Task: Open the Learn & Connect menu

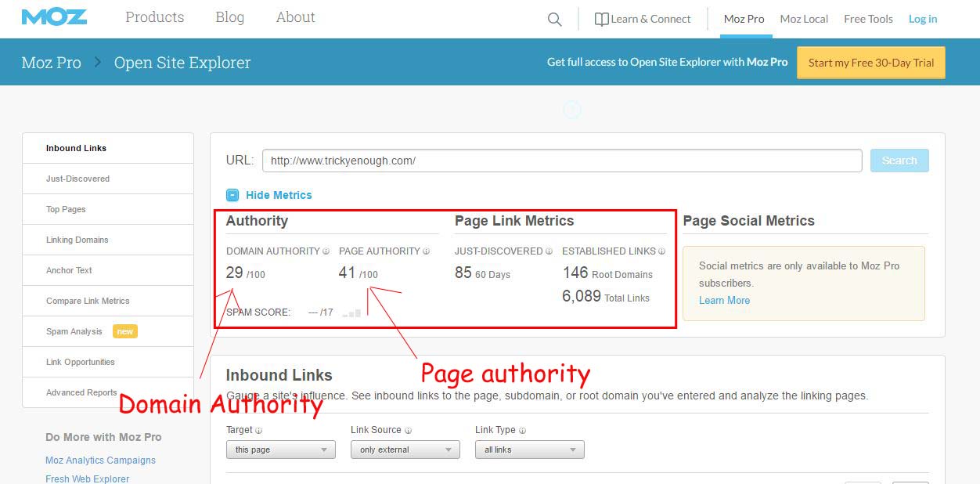Action: click(643, 19)
